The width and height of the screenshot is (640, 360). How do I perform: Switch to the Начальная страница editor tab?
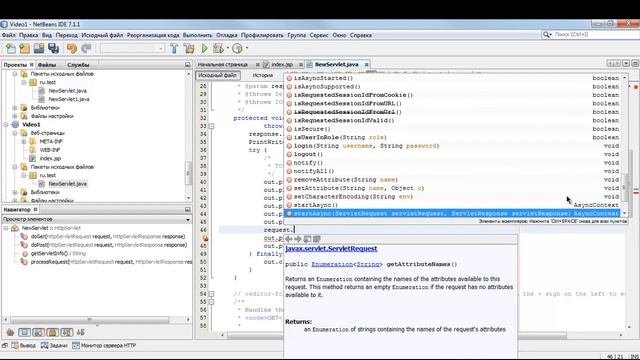coord(223,64)
